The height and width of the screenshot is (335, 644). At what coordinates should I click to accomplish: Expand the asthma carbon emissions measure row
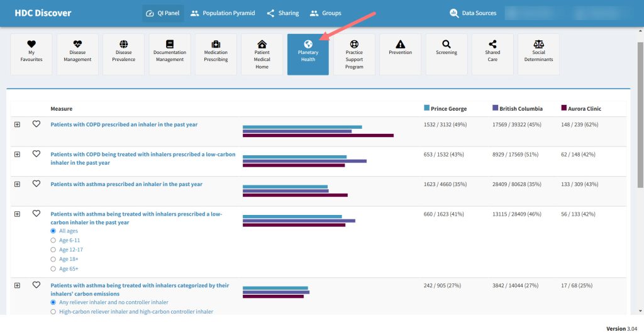click(x=17, y=285)
